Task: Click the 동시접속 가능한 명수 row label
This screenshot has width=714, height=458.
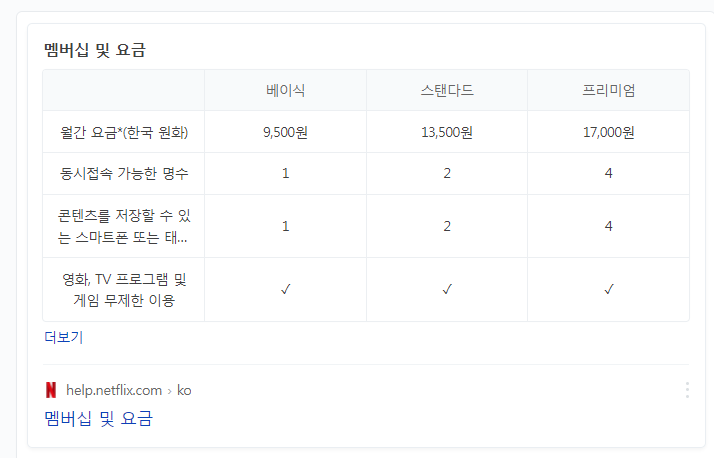Action: [124, 173]
